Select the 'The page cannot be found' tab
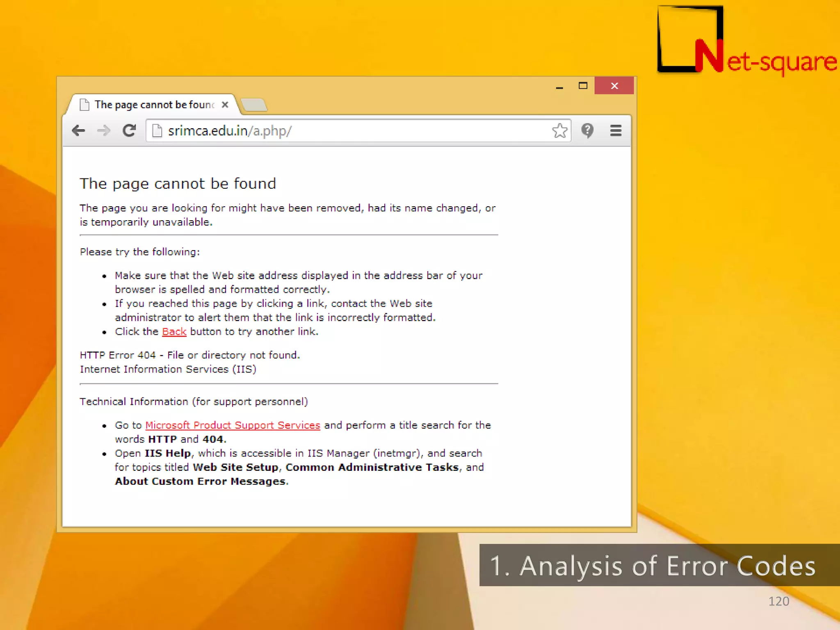Image resolution: width=840 pixels, height=630 pixels. (x=154, y=105)
